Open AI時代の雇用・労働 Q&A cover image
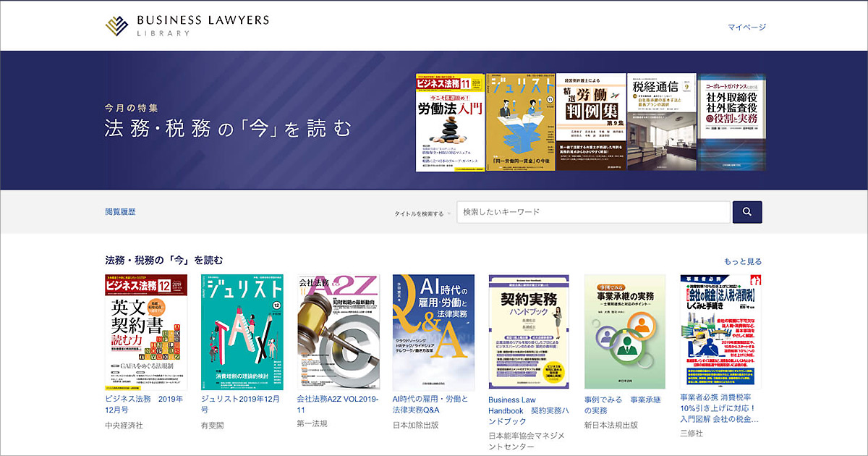Viewport: 868px width, 456px height. click(434, 332)
